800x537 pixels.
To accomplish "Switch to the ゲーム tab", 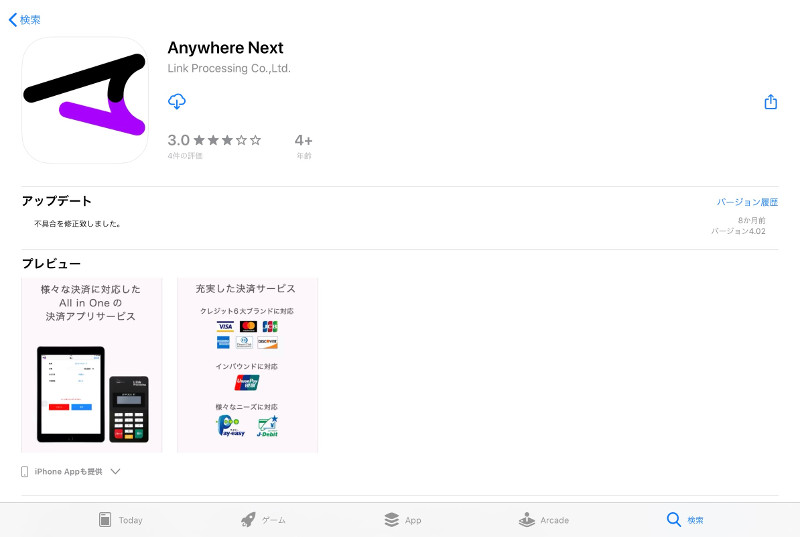I will tap(263, 520).
